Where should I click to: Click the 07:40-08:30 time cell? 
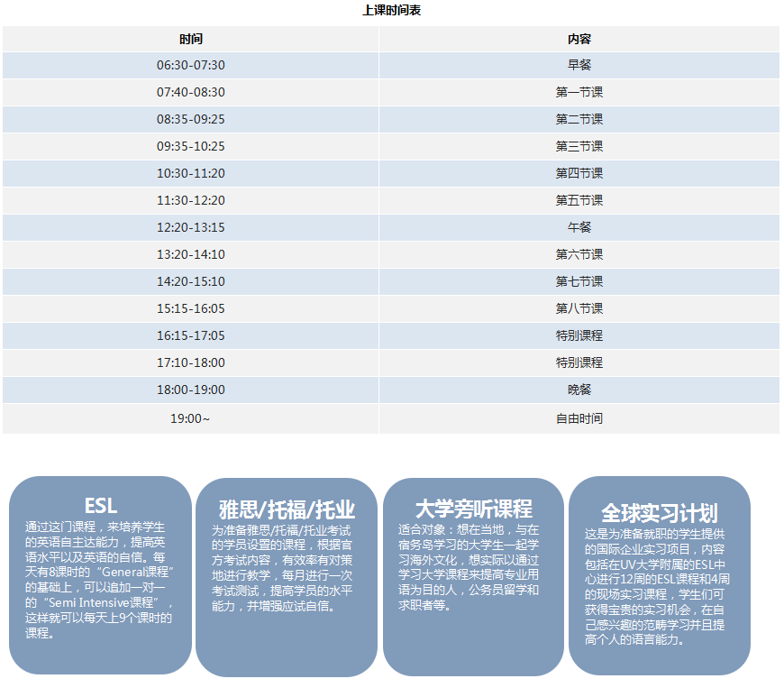coord(190,92)
